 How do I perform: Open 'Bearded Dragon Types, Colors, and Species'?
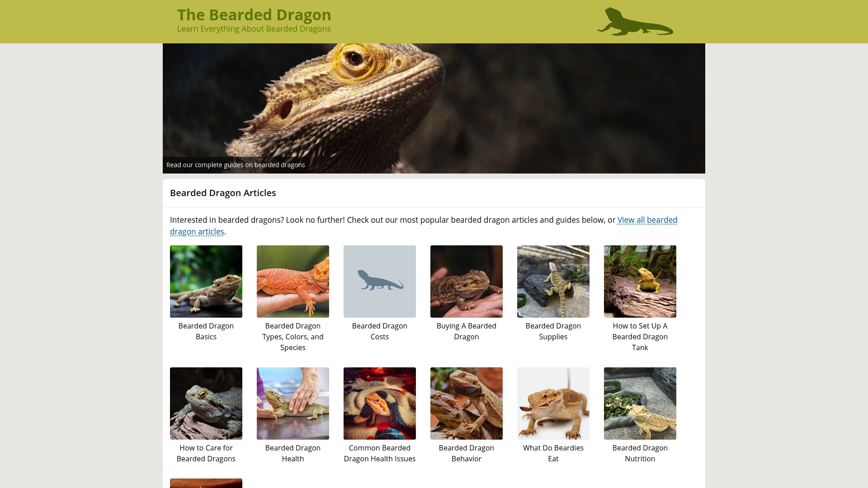click(292, 337)
